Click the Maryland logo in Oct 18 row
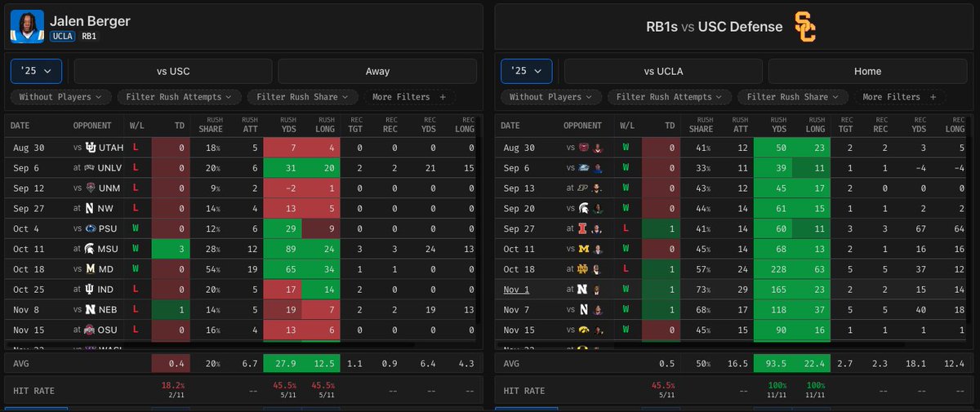This screenshot has height=412, width=980. point(91,269)
